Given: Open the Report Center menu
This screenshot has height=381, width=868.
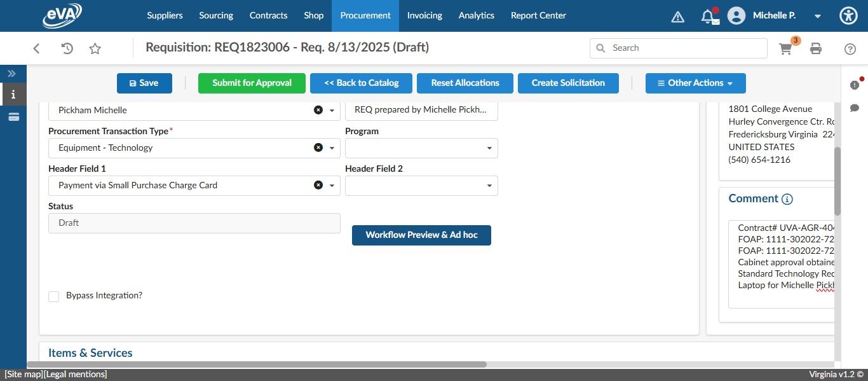Looking at the screenshot, I should [x=538, y=15].
